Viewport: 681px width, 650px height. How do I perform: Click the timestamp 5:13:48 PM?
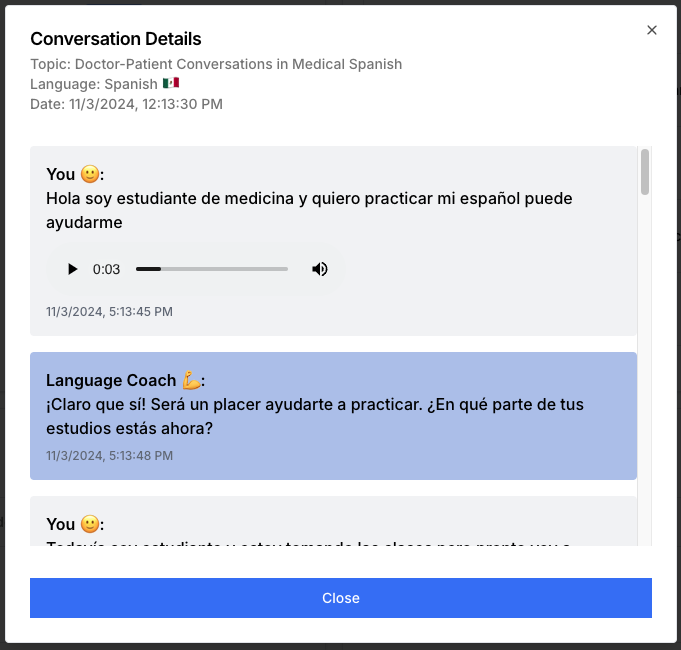pyautogui.click(x=109, y=455)
